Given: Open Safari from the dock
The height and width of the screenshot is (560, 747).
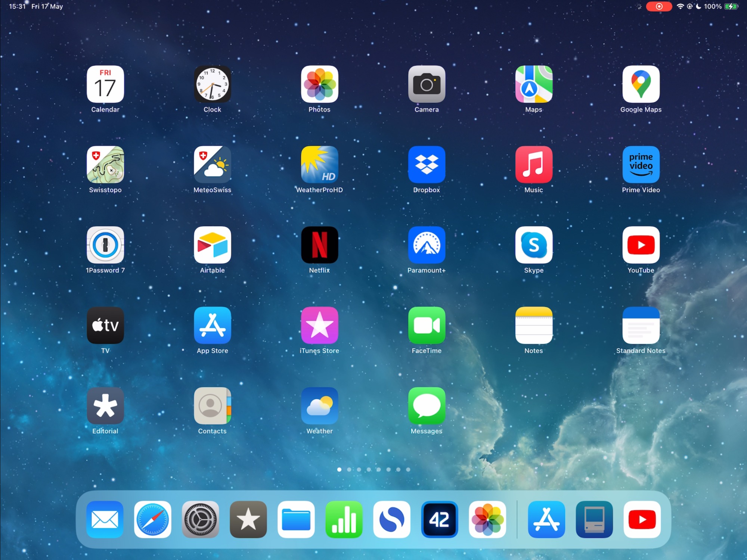Looking at the screenshot, I should pyautogui.click(x=153, y=519).
